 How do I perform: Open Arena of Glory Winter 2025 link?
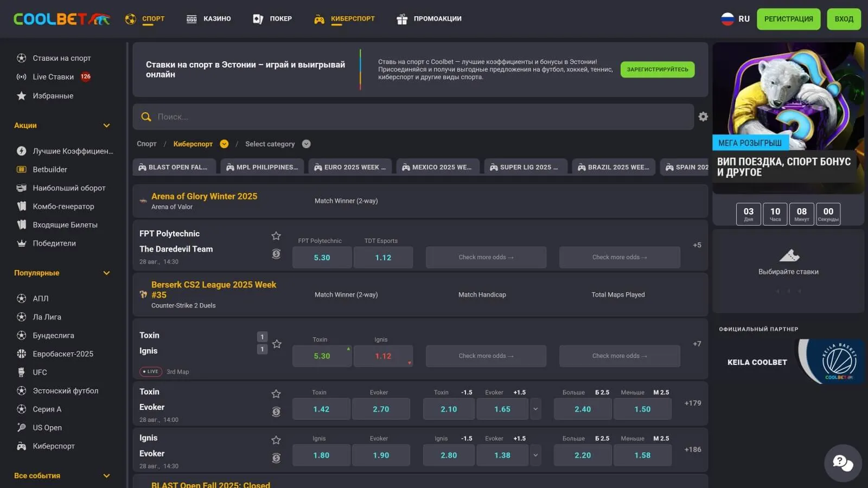point(204,196)
